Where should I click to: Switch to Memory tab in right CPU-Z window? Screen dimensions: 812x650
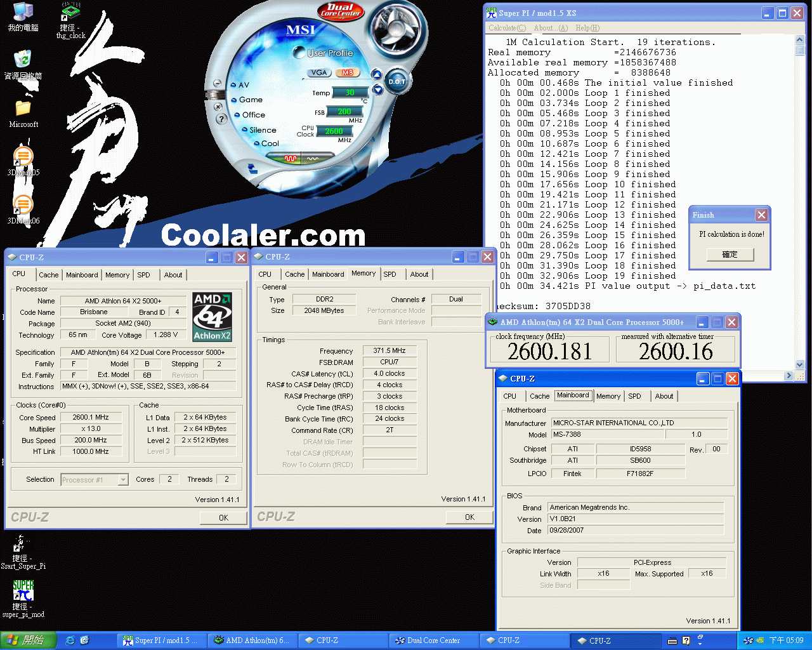tap(608, 396)
